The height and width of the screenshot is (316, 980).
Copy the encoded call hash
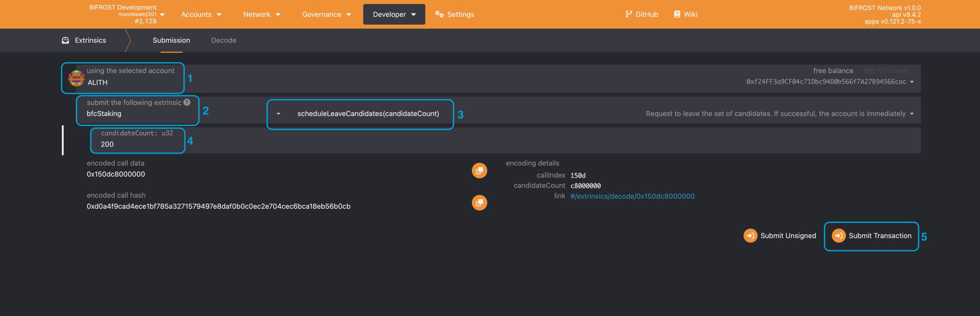[x=479, y=203]
